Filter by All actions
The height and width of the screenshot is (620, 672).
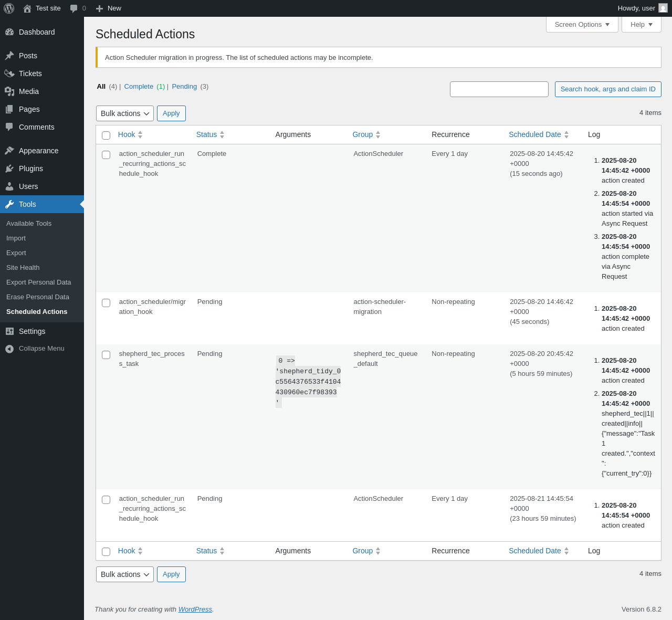point(101,87)
